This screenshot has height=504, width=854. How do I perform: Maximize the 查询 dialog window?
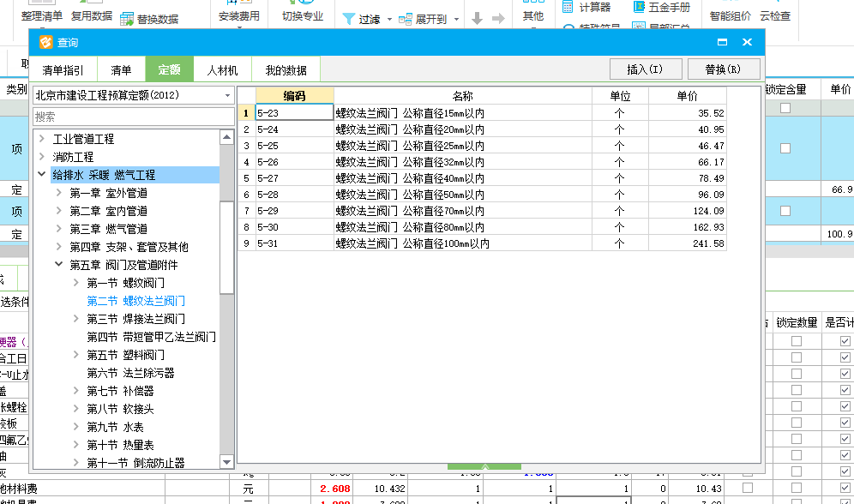point(722,42)
